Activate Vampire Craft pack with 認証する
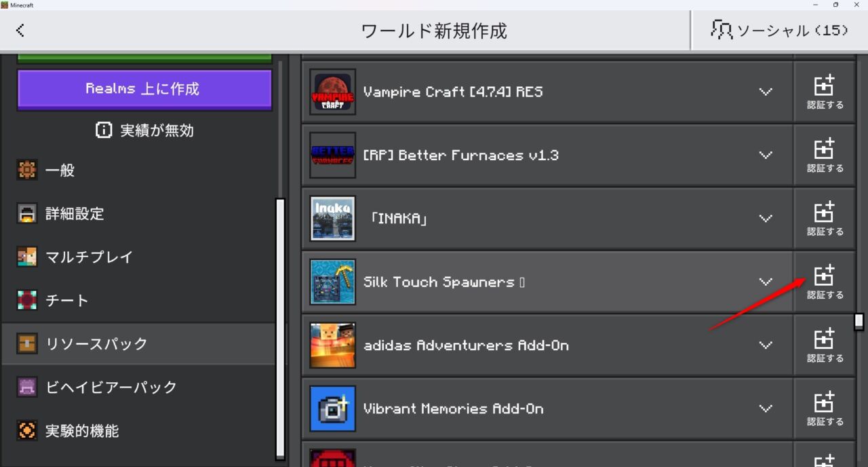The height and width of the screenshot is (467, 868). coord(825,92)
